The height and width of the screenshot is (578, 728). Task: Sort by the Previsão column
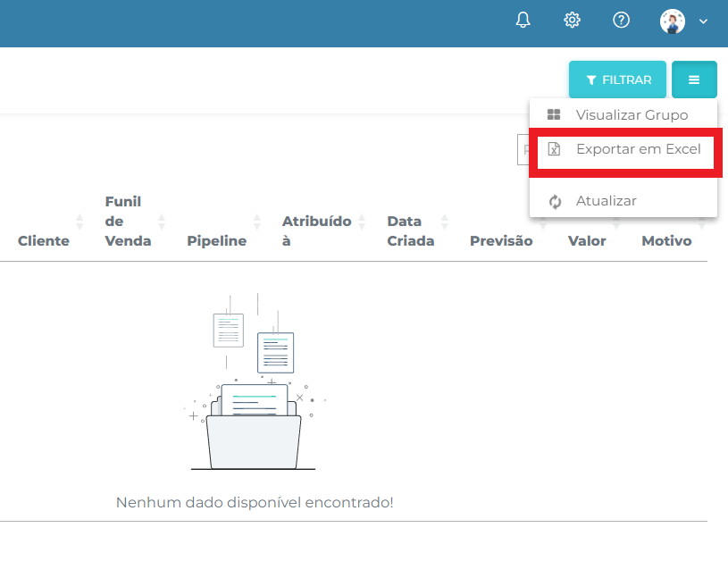point(501,241)
